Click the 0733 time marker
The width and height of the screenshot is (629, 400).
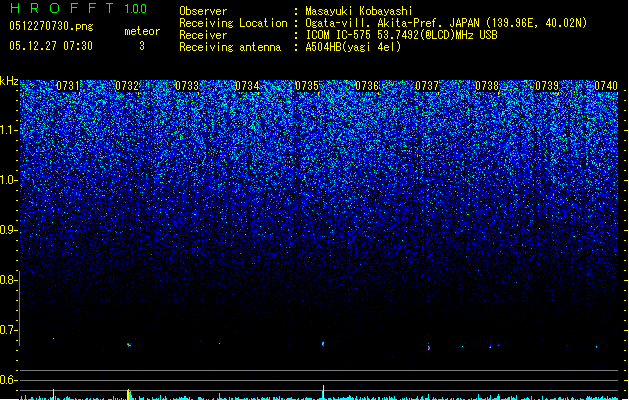pyautogui.click(x=187, y=86)
